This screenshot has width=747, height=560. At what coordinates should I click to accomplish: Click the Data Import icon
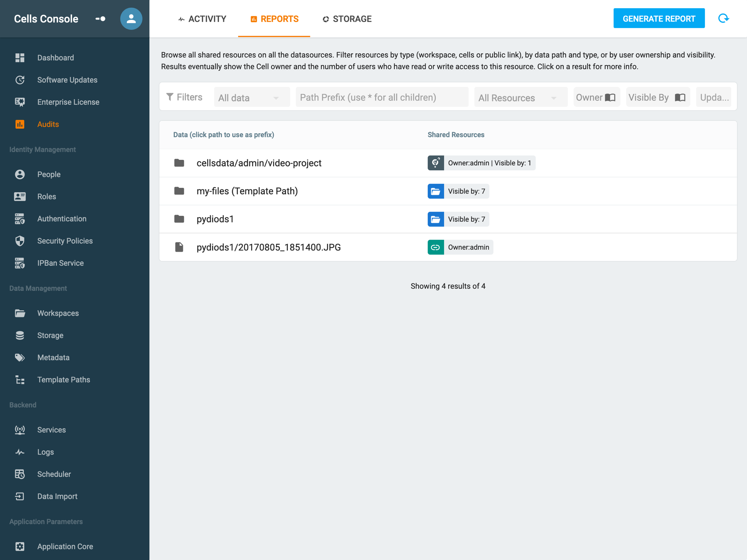coord(20,496)
